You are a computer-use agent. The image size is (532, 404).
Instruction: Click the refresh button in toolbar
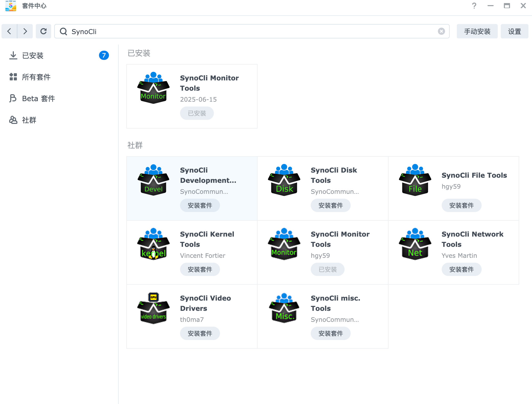coord(43,31)
